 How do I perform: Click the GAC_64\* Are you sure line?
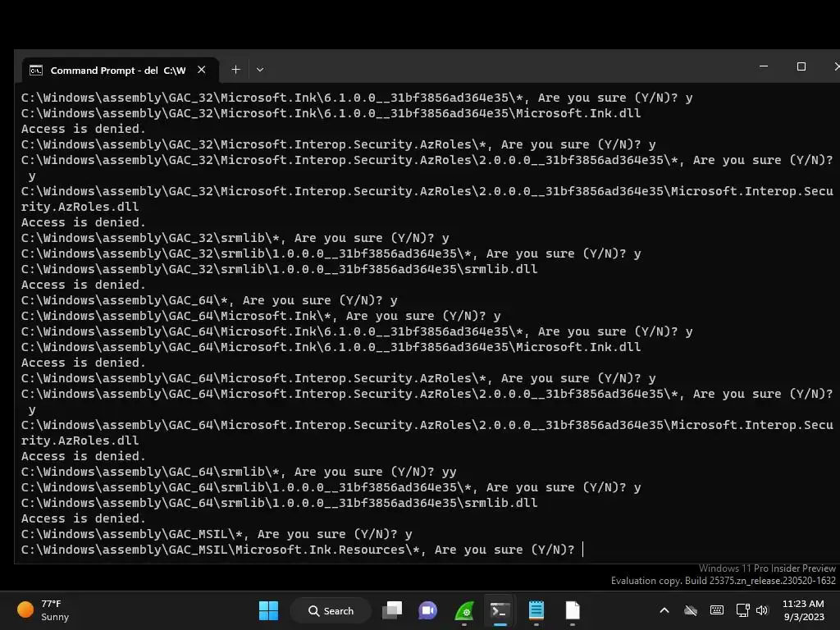pyautogui.click(x=209, y=300)
